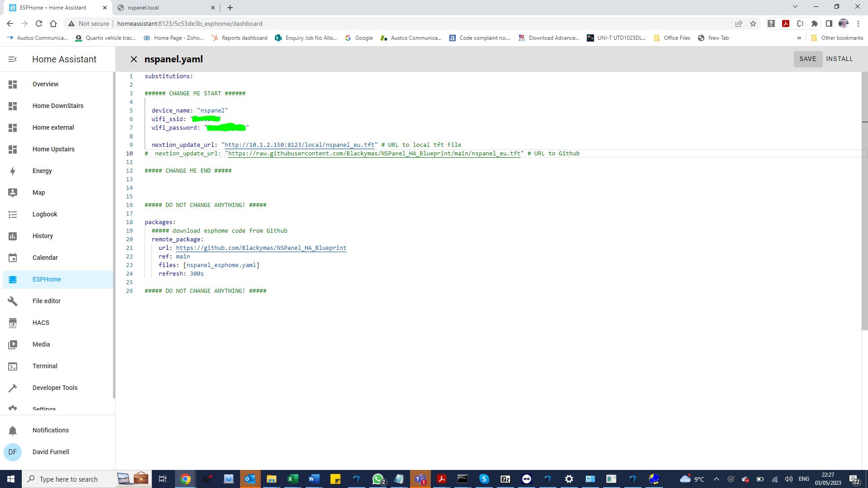The height and width of the screenshot is (488, 868).
Task: Show the Map using the map icon
Action: (13, 192)
